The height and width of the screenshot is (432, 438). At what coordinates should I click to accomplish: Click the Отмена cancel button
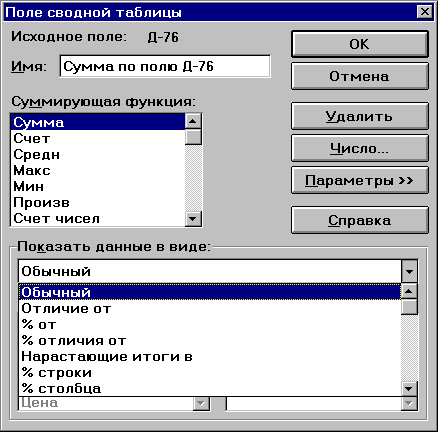(x=360, y=76)
